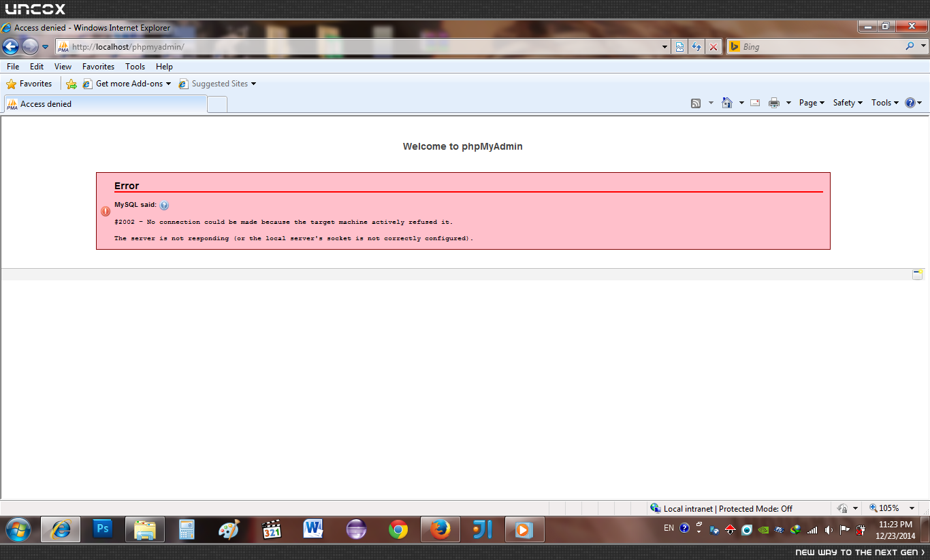The image size is (930, 560).
Task: Open the View menu
Action: tap(63, 67)
